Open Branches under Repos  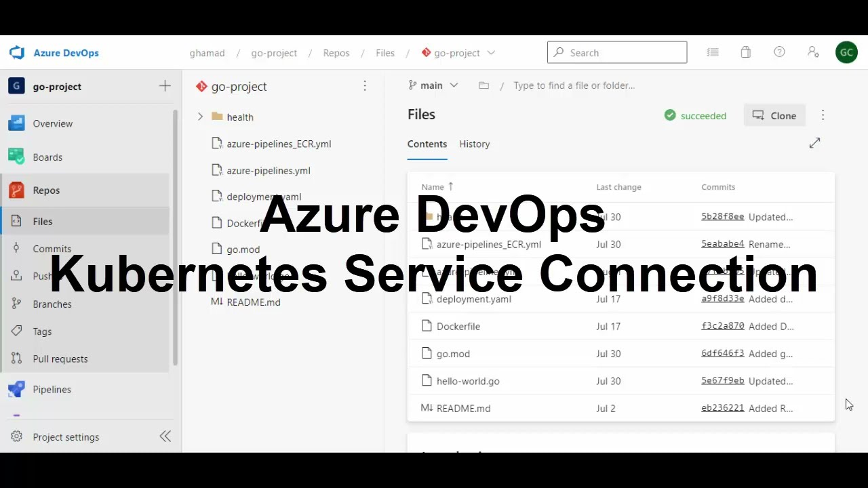point(52,304)
